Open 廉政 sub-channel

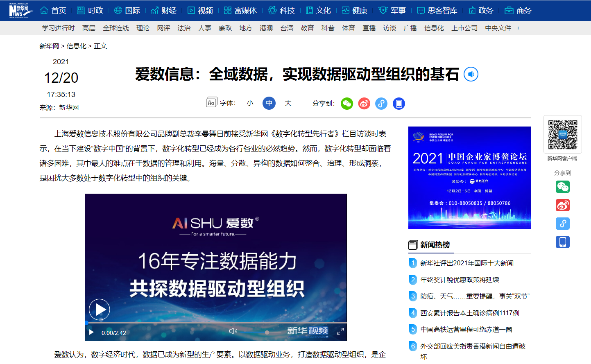click(225, 28)
